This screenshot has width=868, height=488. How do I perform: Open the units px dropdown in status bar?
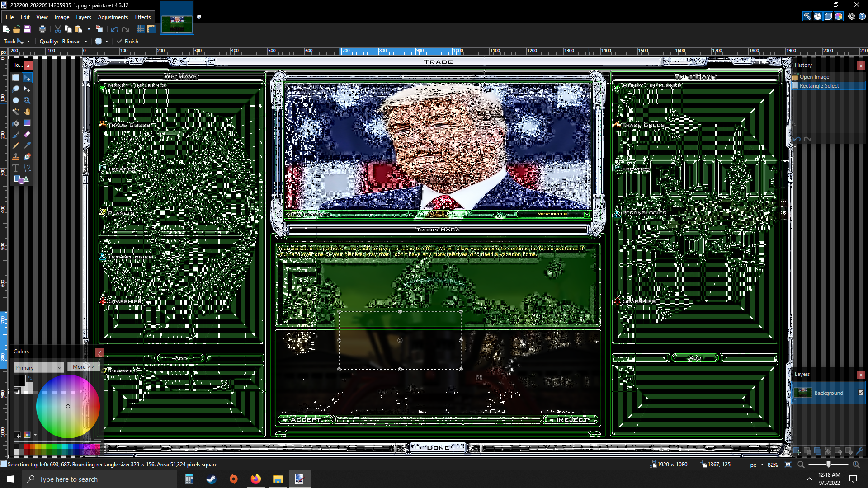click(x=756, y=465)
